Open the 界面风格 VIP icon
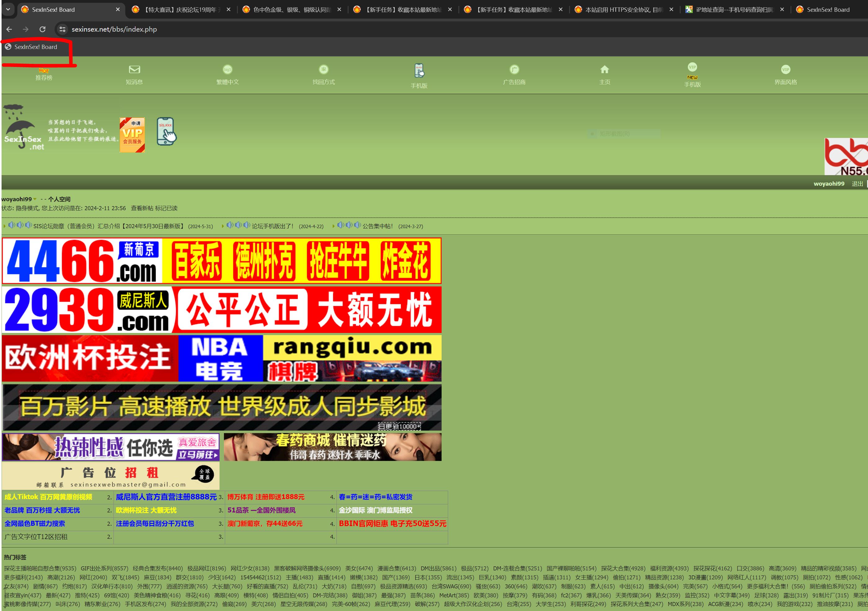Viewport: 868px width, 611px height. pyautogui.click(x=786, y=69)
